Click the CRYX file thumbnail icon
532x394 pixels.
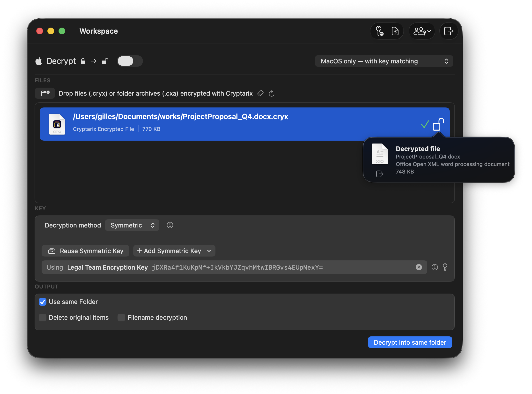click(57, 124)
